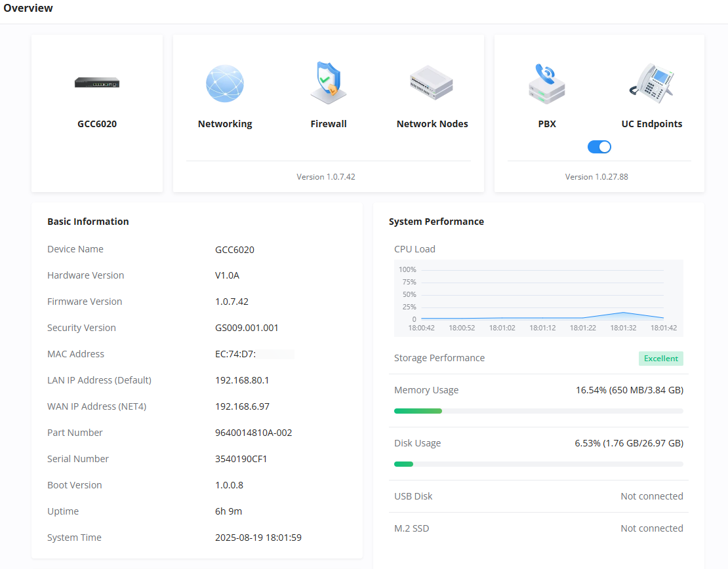
Task: Click the Version 1.0.7.42 text
Action: pyautogui.click(x=325, y=177)
